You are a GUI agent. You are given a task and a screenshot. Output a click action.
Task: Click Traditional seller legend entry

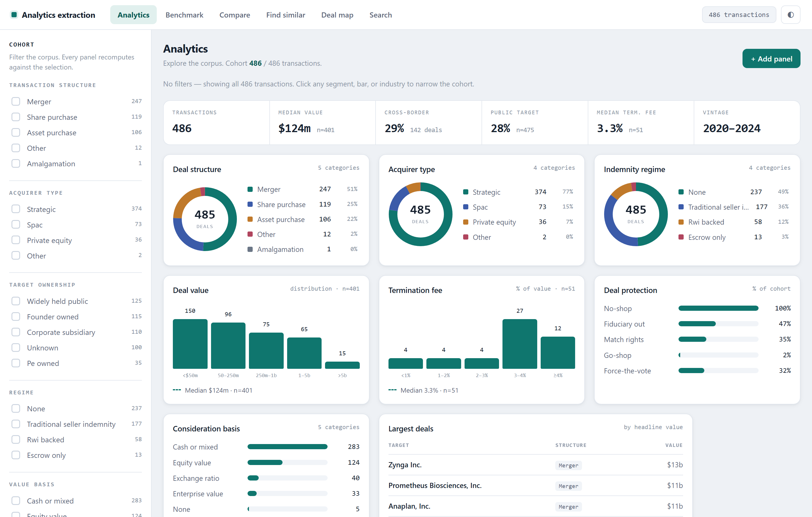pyautogui.click(x=734, y=207)
